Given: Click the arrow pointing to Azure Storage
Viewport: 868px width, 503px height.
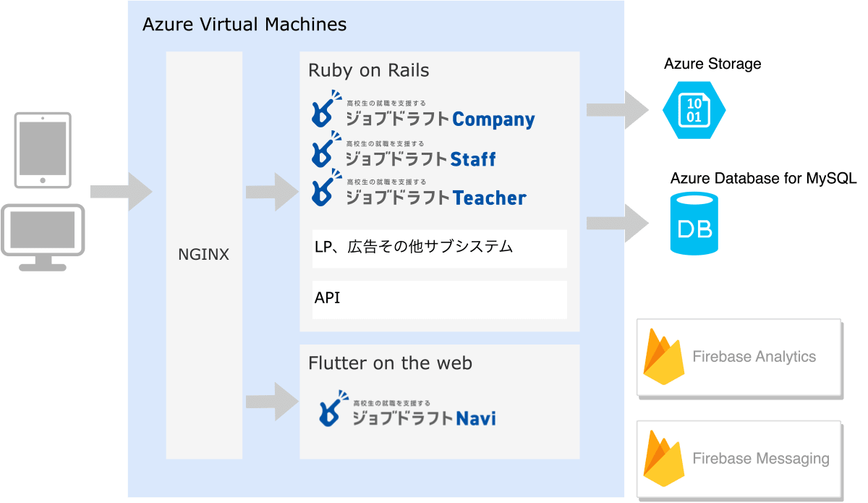Looking at the screenshot, I should (618, 109).
